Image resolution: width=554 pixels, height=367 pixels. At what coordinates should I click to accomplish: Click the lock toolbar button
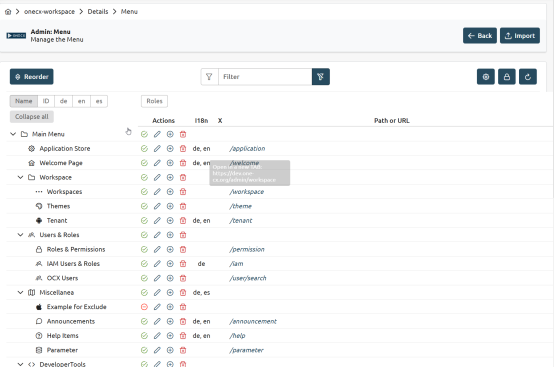[x=507, y=77]
